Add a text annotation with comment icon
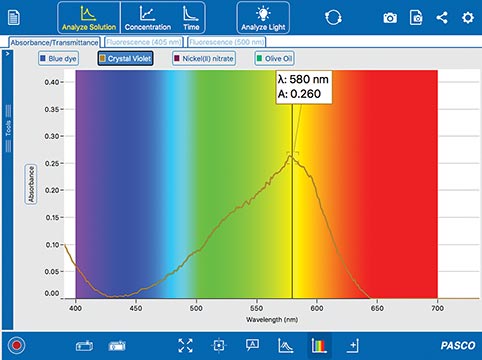482x360 pixels. point(252,345)
